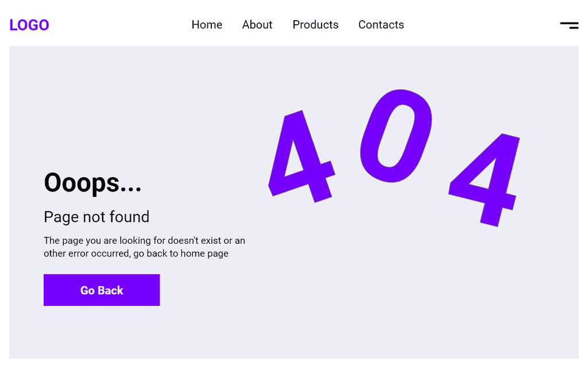588x368 pixels.
Task: Open the About nav item
Action: tap(257, 25)
